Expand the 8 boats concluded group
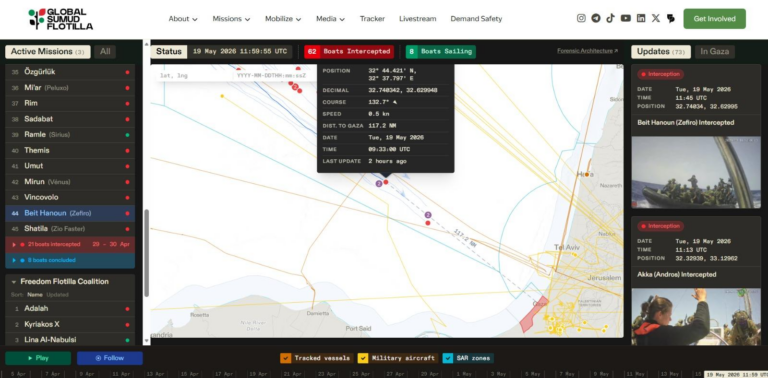 tap(70, 260)
